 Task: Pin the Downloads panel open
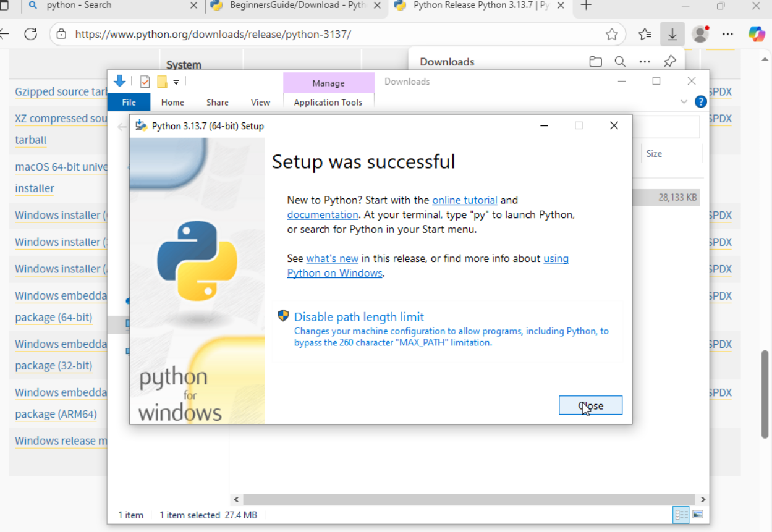[x=669, y=61]
